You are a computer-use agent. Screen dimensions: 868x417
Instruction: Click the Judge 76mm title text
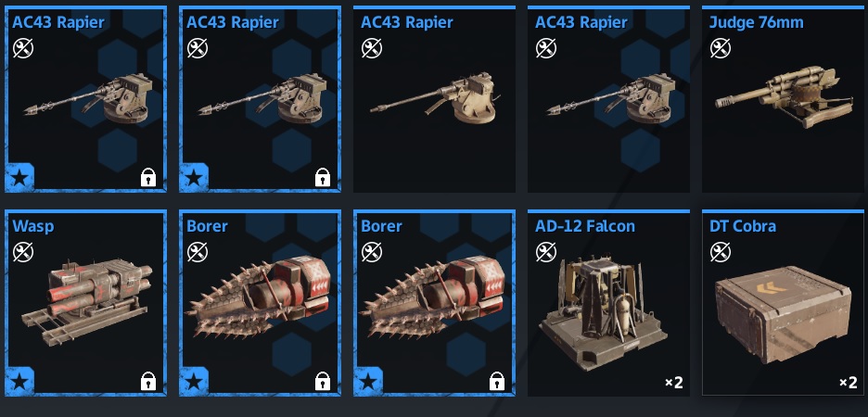click(756, 22)
